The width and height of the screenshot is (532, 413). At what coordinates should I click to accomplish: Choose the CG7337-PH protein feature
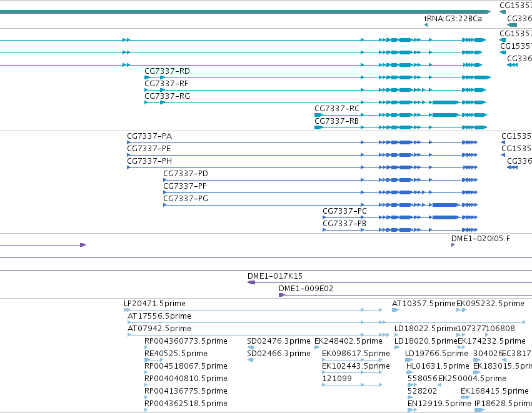(149, 161)
